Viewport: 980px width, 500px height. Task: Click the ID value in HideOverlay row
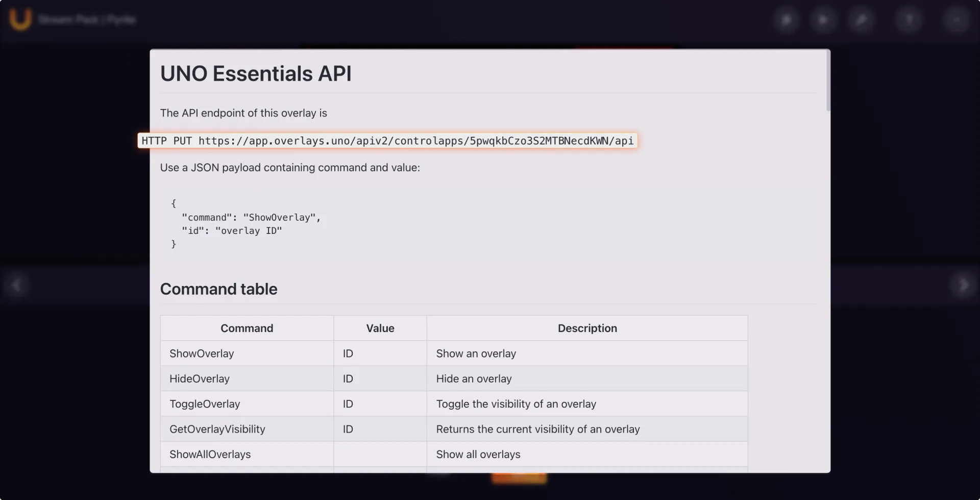point(348,378)
